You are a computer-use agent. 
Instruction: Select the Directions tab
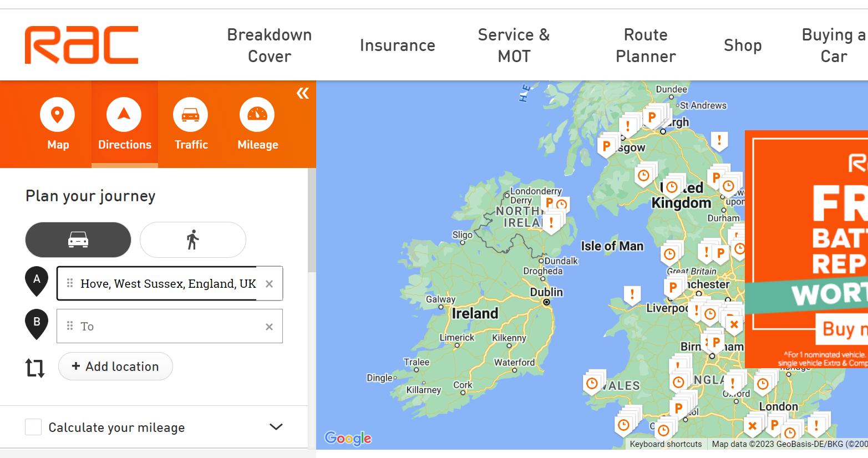coord(125,124)
